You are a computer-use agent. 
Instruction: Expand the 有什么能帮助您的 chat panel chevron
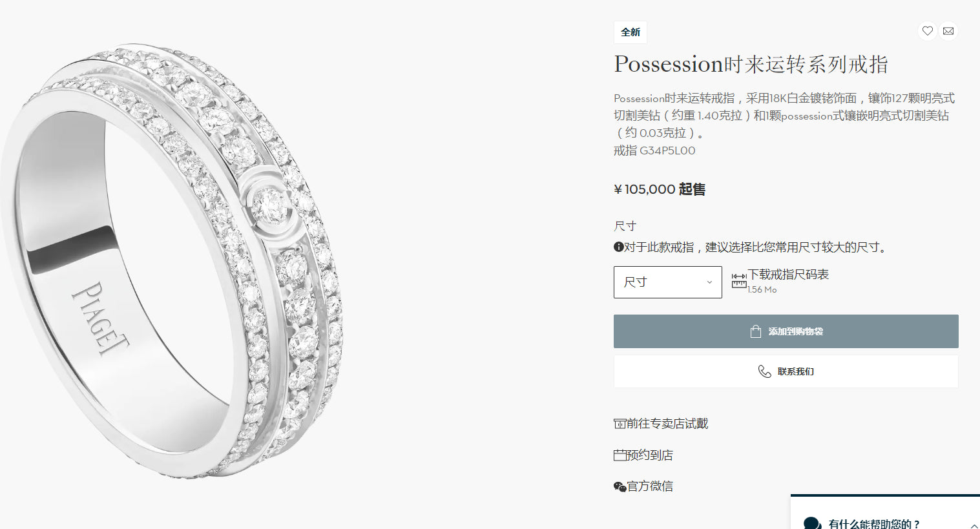point(974,526)
